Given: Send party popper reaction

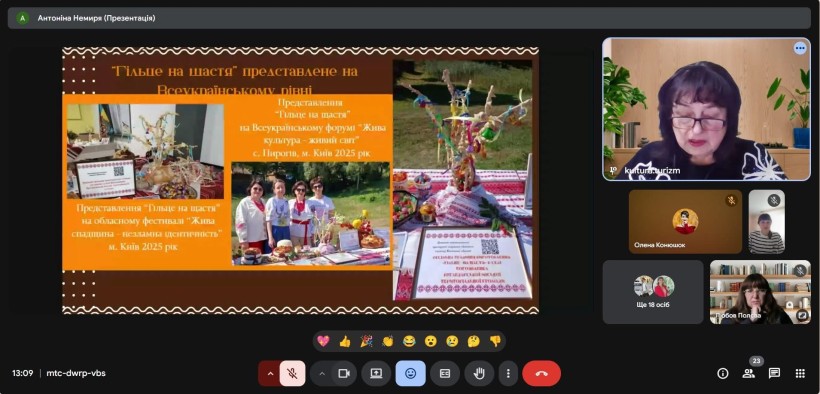Looking at the screenshot, I should click(x=366, y=341).
